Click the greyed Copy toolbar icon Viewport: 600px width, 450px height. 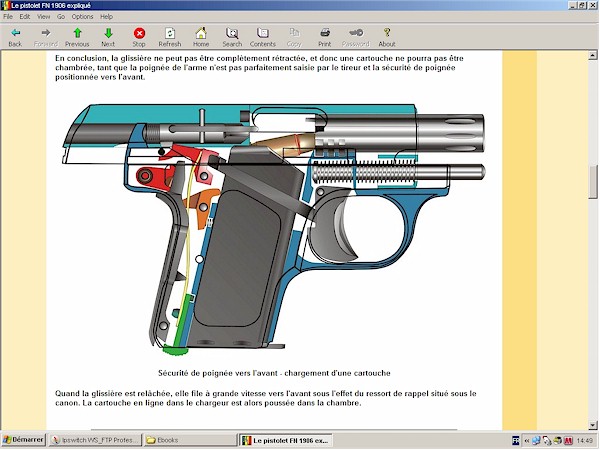[x=294, y=37]
